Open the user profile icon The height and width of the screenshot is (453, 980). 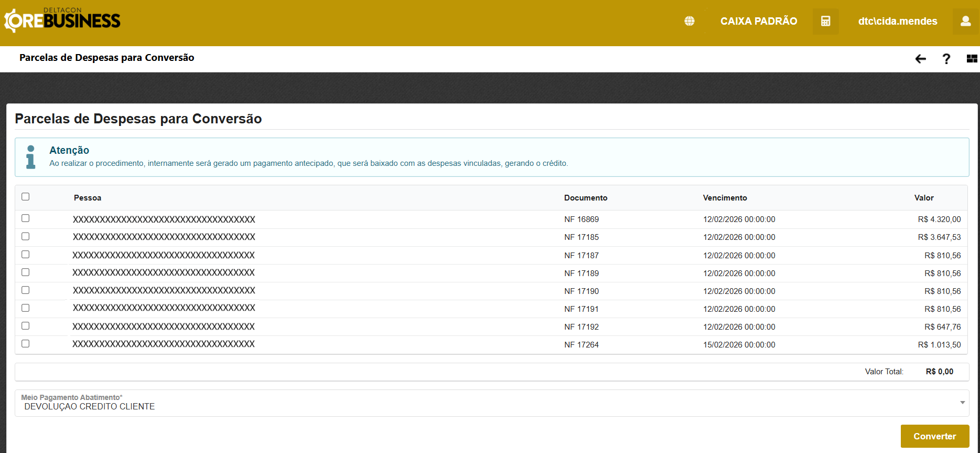point(965,21)
